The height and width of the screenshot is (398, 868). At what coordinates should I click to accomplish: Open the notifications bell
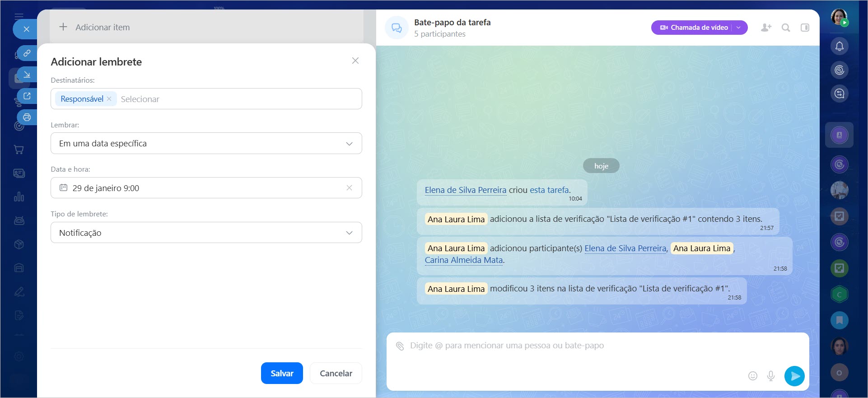(839, 46)
